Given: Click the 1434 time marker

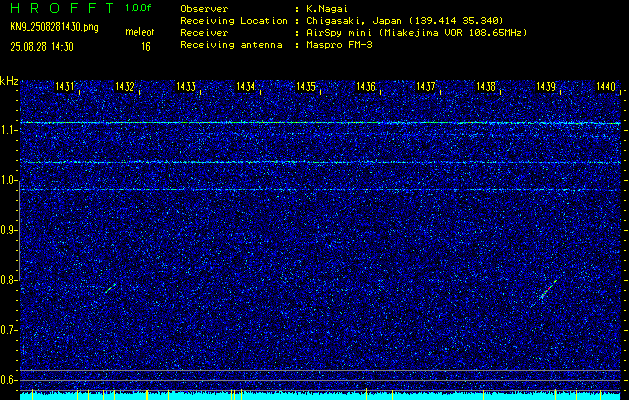Looking at the screenshot, I should point(246,86).
